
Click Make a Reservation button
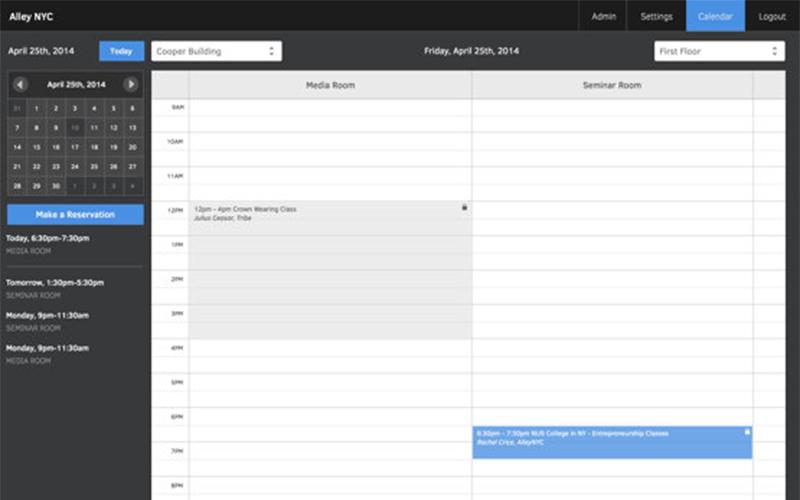[x=76, y=215]
